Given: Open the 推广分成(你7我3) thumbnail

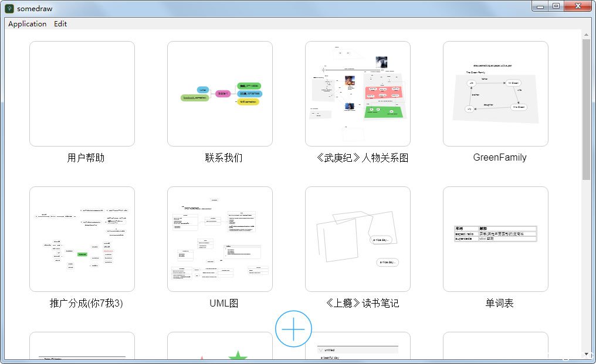Looking at the screenshot, I should pyautogui.click(x=82, y=239).
